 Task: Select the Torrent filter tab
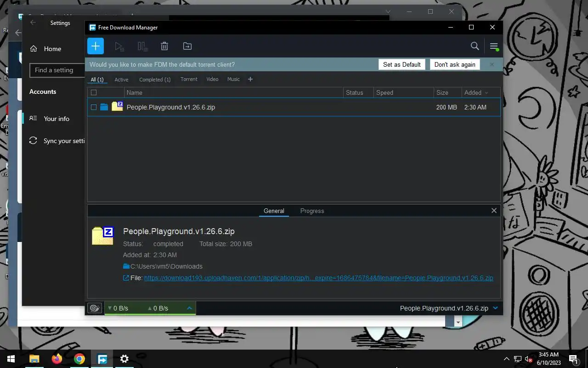(x=189, y=79)
